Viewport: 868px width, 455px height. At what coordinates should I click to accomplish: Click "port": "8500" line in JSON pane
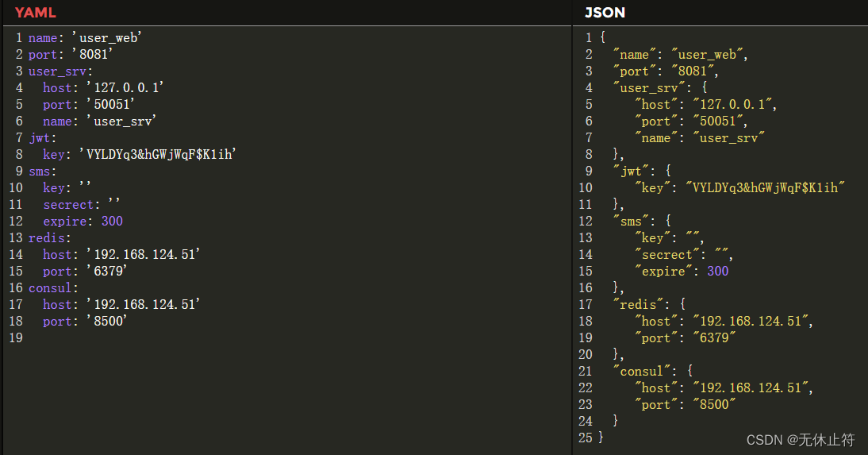click(x=685, y=404)
